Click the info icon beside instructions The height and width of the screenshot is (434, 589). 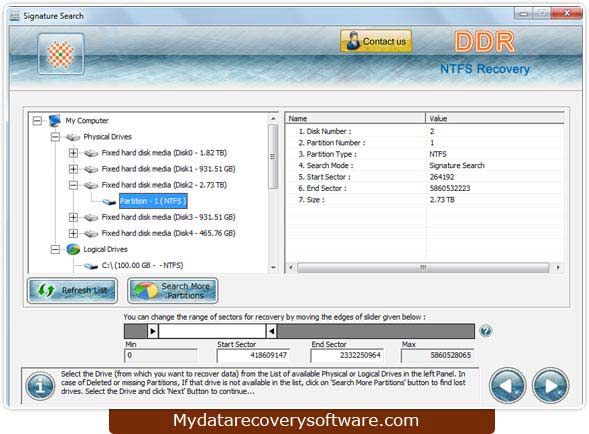(x=40, y=386)
